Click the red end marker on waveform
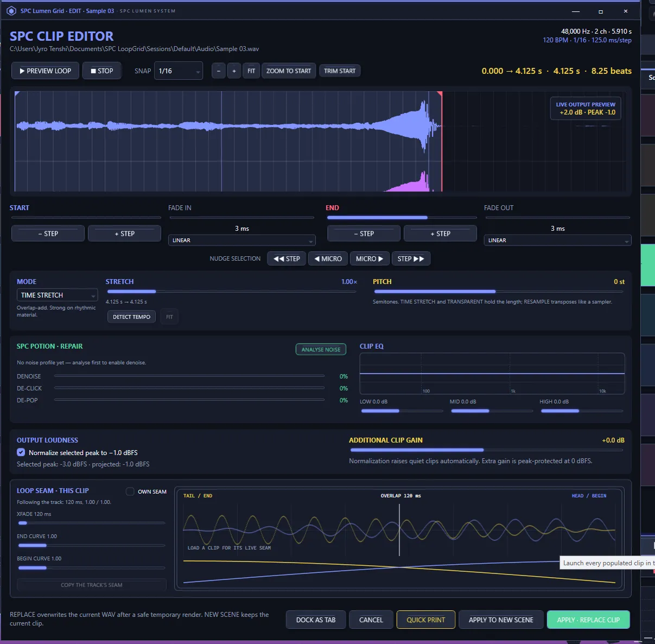 click(441, 141)
